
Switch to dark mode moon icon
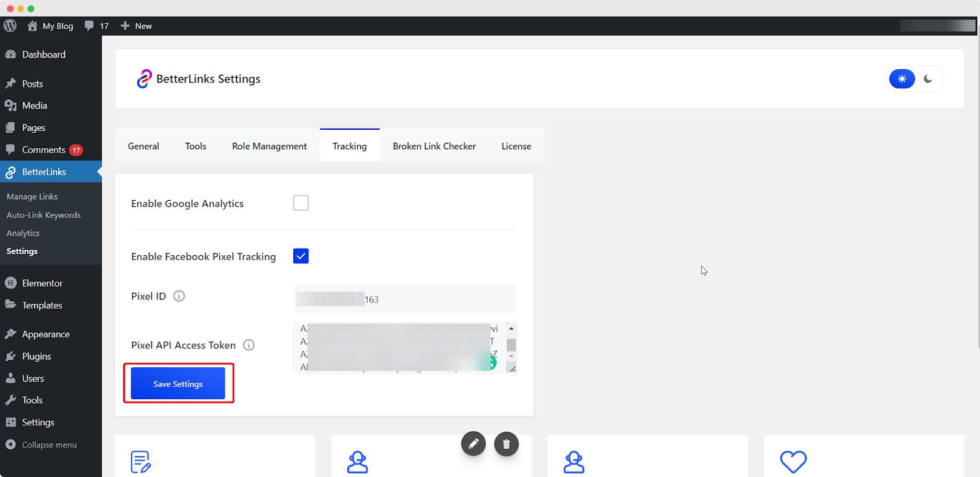coord(928,79)
